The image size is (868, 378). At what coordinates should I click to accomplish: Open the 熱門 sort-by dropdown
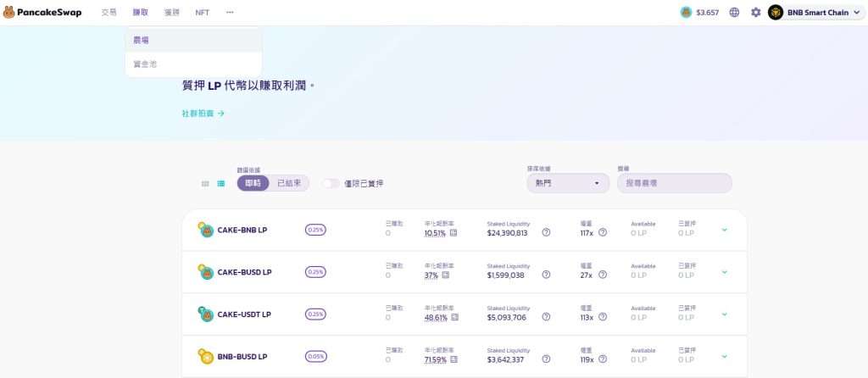pos(568,183)
